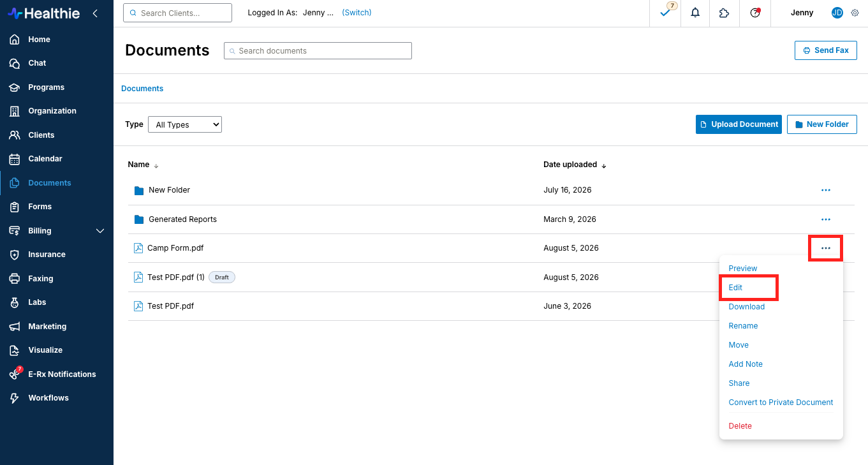Screen dimensions: 868x465
Task: Choose Move from the context menu
Action: 739,345
